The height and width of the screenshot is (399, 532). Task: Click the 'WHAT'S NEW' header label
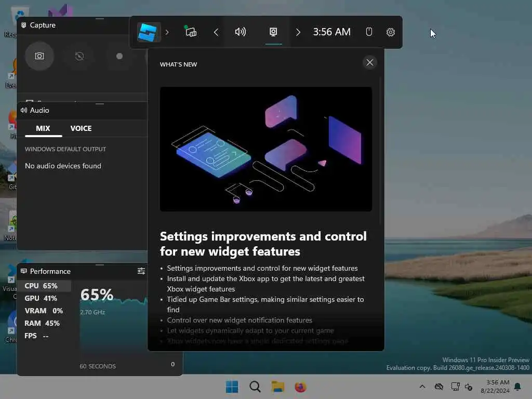tap(179, 64)
